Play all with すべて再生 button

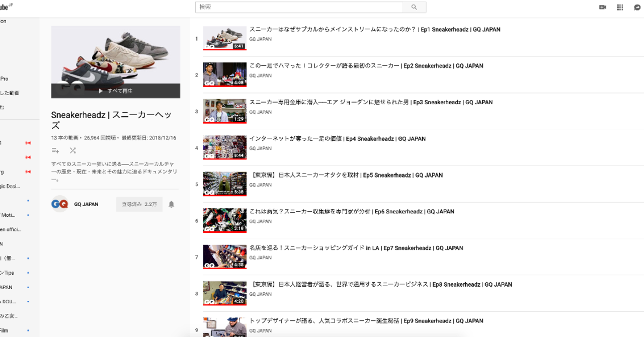click(x=116, y=91)
